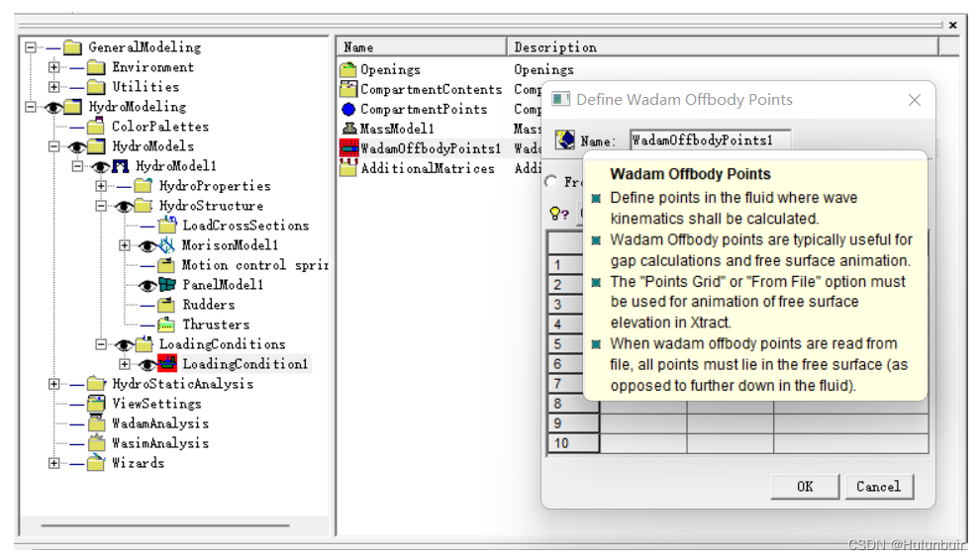
Task: Click the HydroModel1 model icon
Action: coord(120,166)
